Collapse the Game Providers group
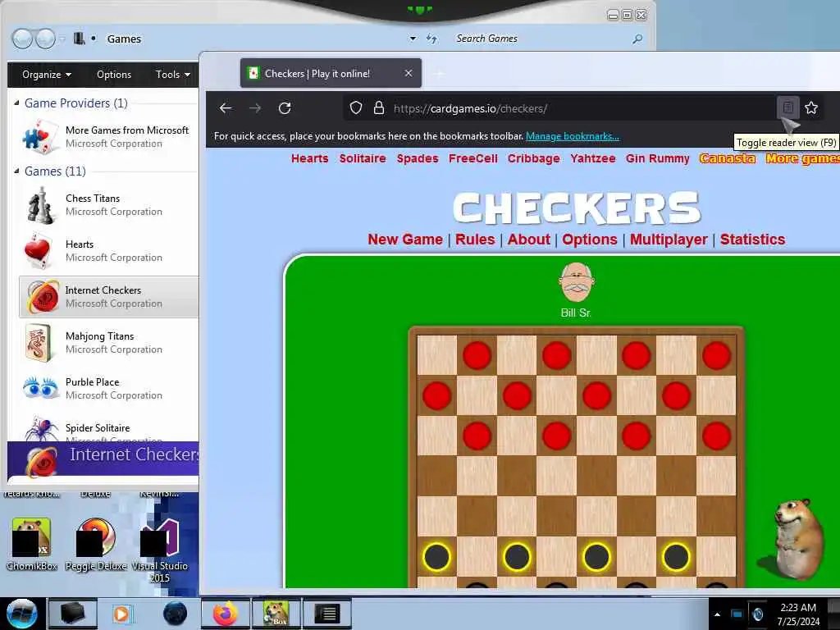 click(x=16, y=103)
